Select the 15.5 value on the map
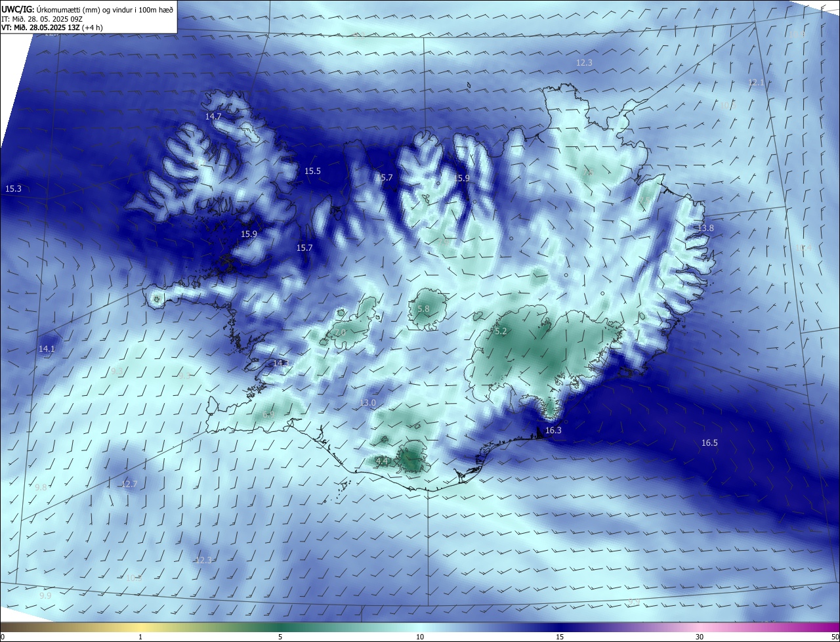Viewport: 840px width, 642px height. (312, 171)
